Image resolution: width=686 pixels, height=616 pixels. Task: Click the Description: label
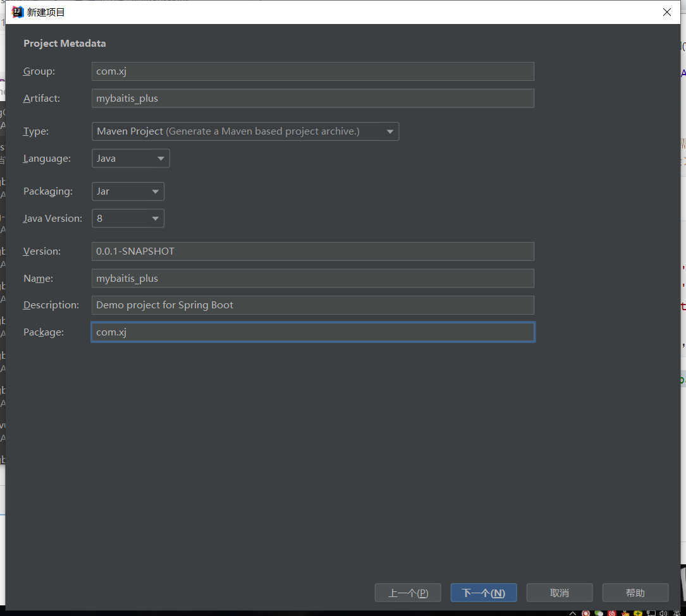pos(51,305)
